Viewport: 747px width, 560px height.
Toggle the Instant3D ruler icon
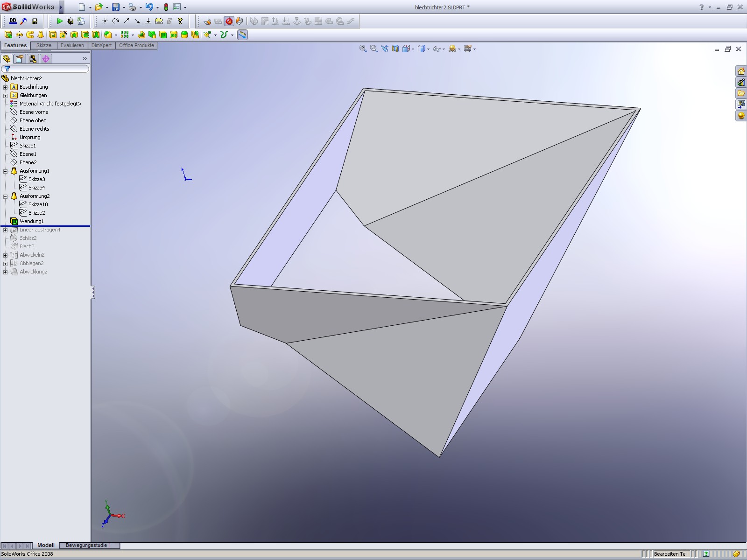coord(242,35)
